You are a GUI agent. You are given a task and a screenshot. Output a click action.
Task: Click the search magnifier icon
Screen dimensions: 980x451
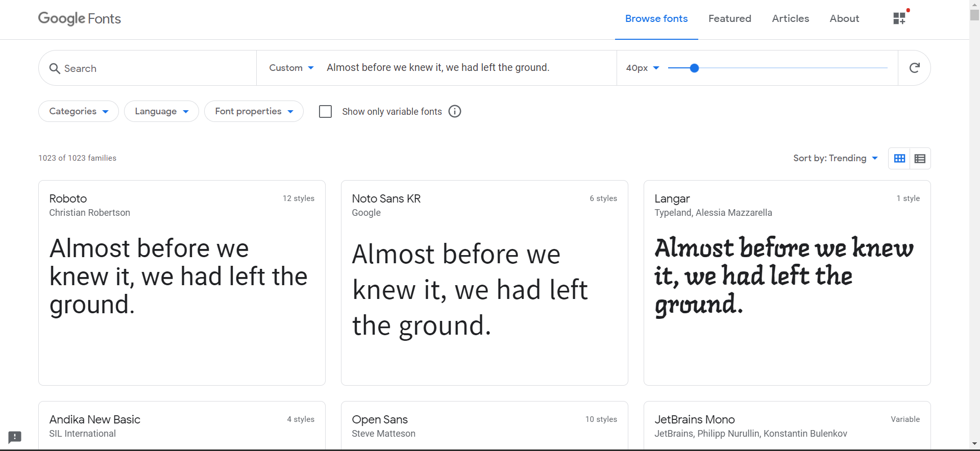(x=55, y=68)
